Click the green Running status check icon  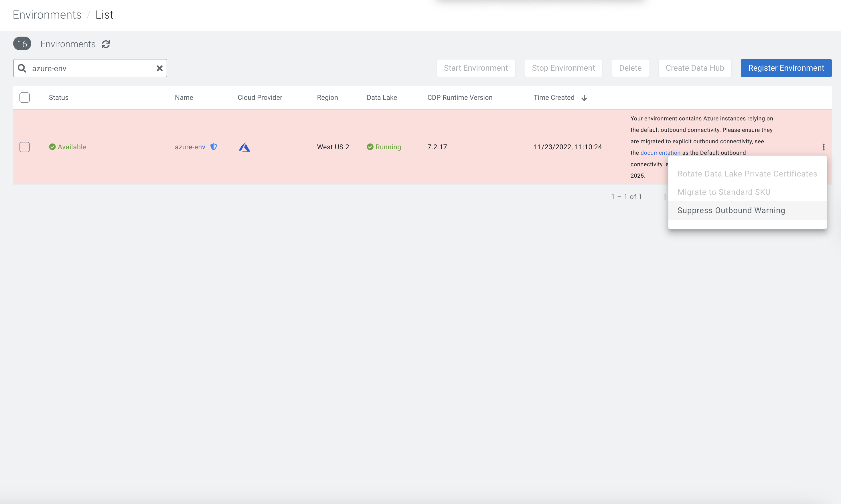(370, 147)
